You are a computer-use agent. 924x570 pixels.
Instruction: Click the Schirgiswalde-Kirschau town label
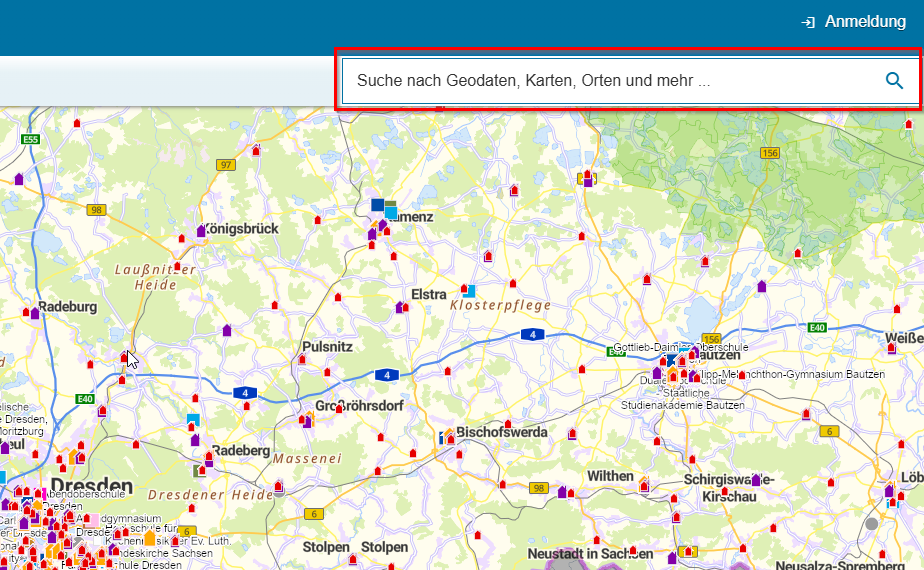[x=729, y=488]
